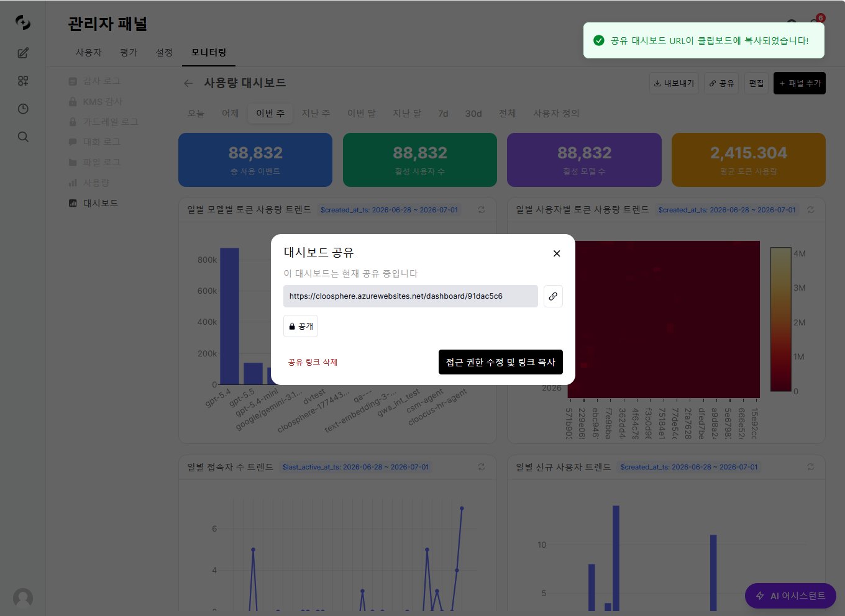Select the 30d date range
Viewport: 845px width, 616px height.
point(473,114)
